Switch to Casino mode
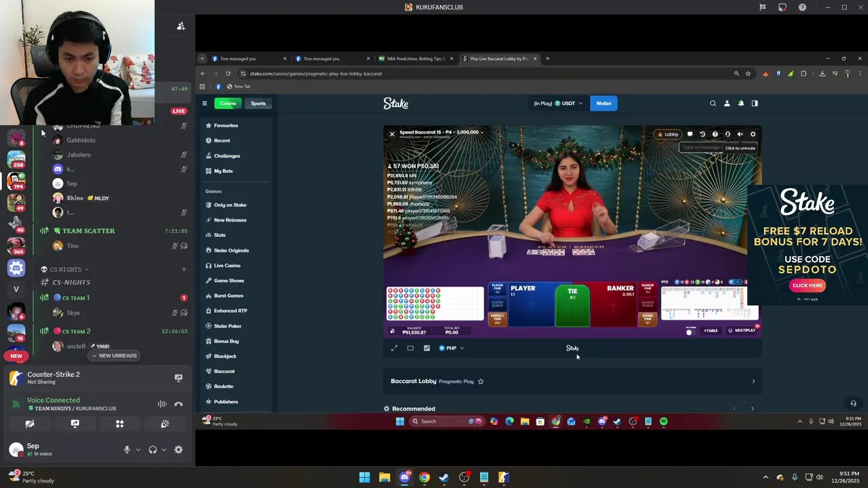The image size is (868, 488). (228, 104)
